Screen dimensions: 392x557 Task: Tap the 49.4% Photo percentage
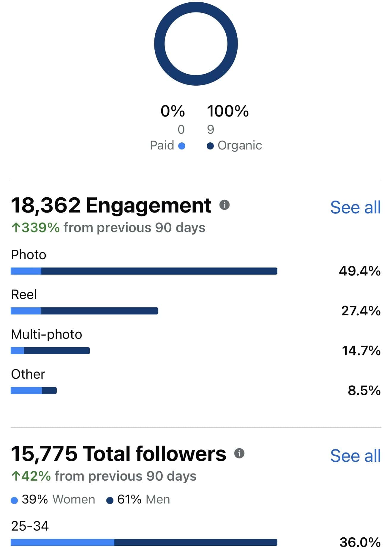point(360,271)
